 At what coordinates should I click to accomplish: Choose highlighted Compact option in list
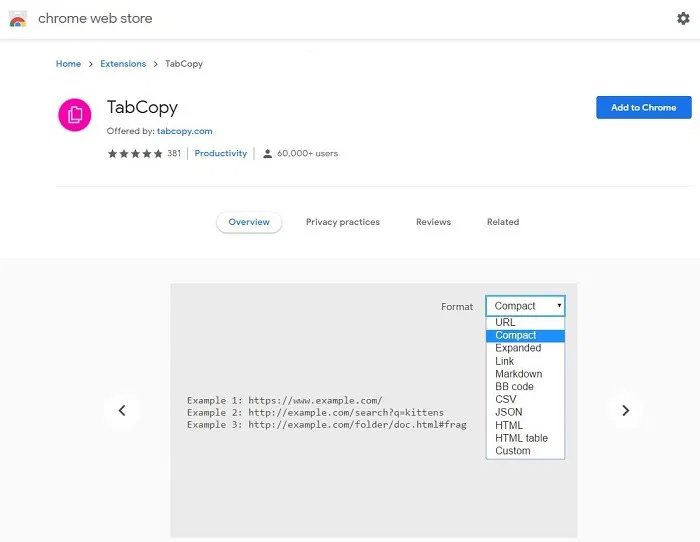(525, 335)
